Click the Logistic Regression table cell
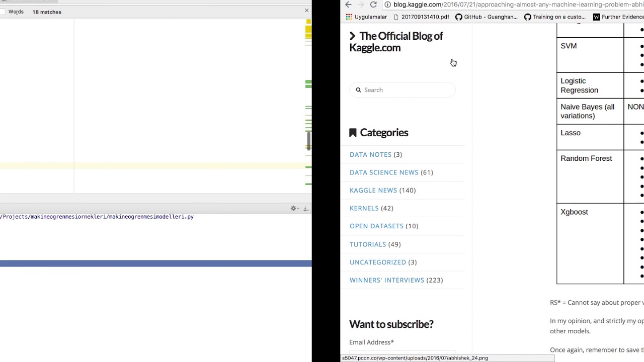This screenshot has height=362, width=644. (590, 85)
